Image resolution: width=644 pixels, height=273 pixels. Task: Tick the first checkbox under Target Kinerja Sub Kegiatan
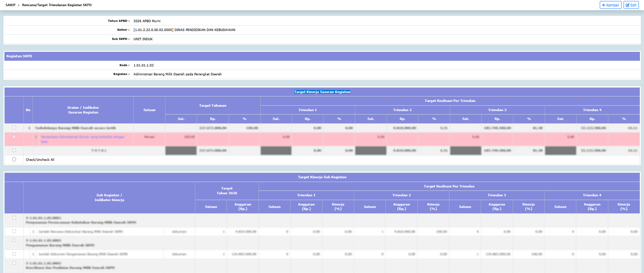(x=14, y=218)
